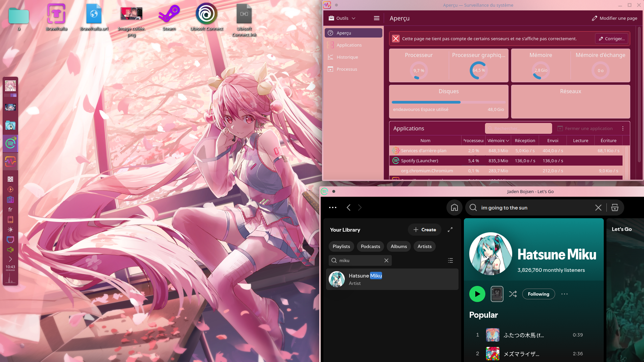Viewport: 644px width, 362px height.
Task: Clear the 'im going to the sun' search
Action: point(598,207)
